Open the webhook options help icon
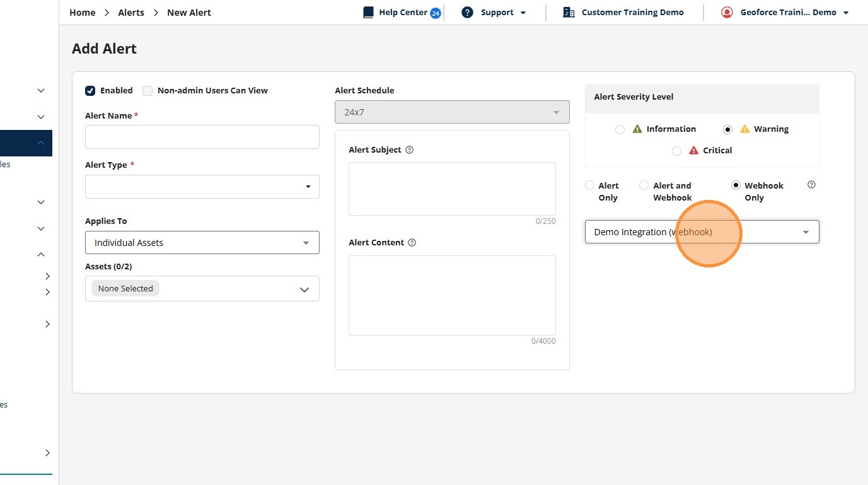Screen dimensions: 868x485 [x=811, y=185]
